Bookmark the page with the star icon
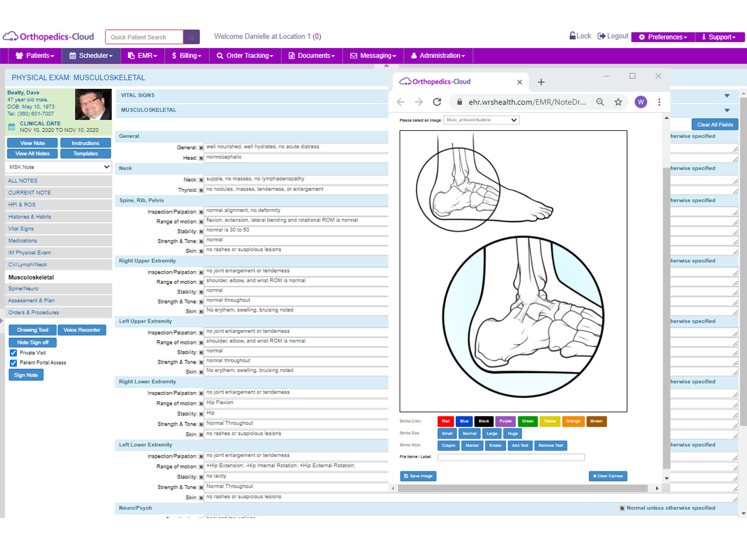747x560 pixels. pyautogui.click(x=618, y=102)
